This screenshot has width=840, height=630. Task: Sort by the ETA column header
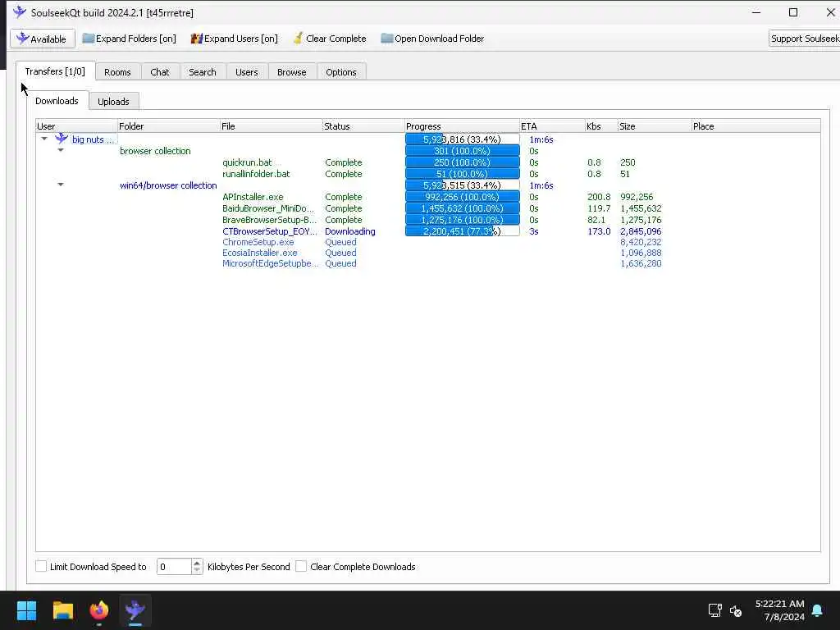click(x=552, y=126)
